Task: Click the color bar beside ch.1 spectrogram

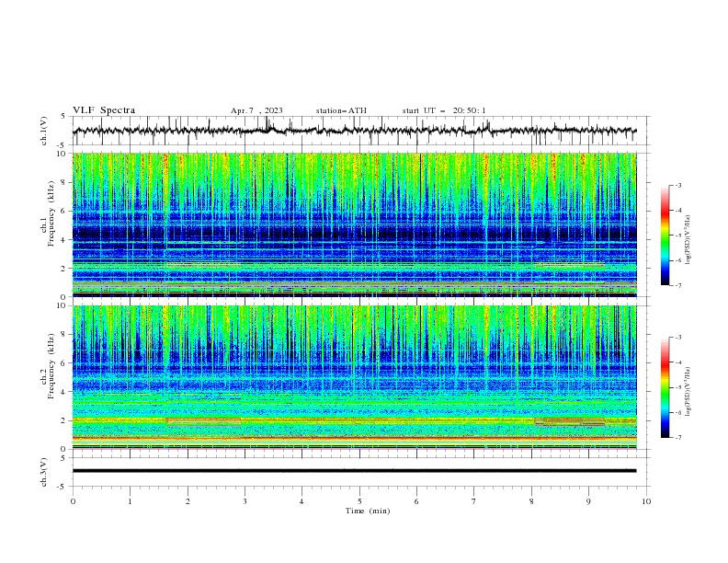Action: click(x=665, y=236)
